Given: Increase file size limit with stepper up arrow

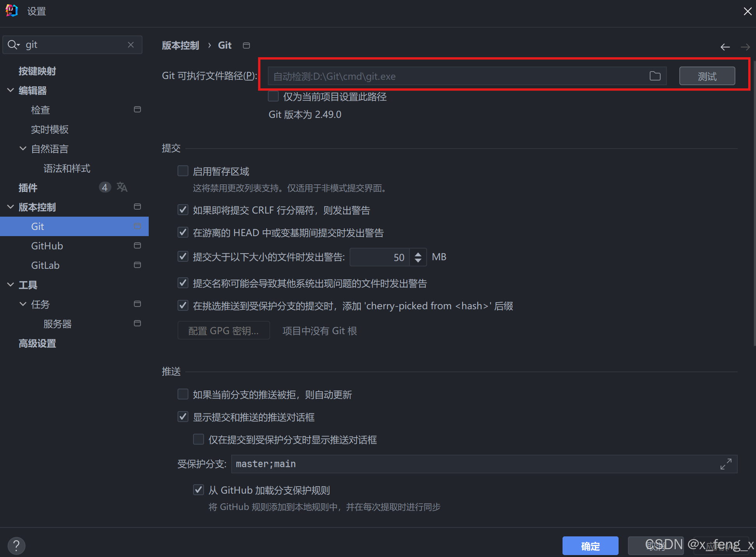Looking at the screenshot, I should coord(418,254).
